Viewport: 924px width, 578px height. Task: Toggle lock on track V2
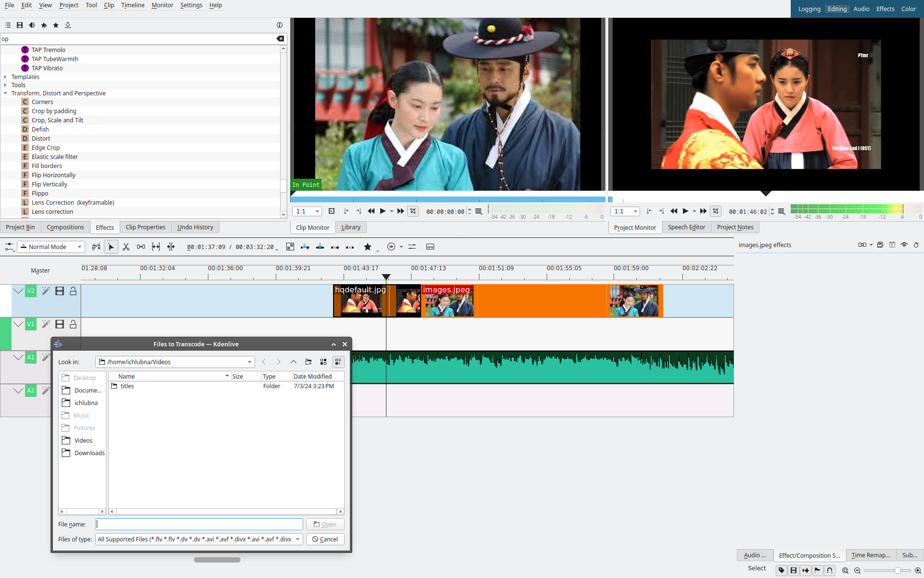click(x=73, y=291)
